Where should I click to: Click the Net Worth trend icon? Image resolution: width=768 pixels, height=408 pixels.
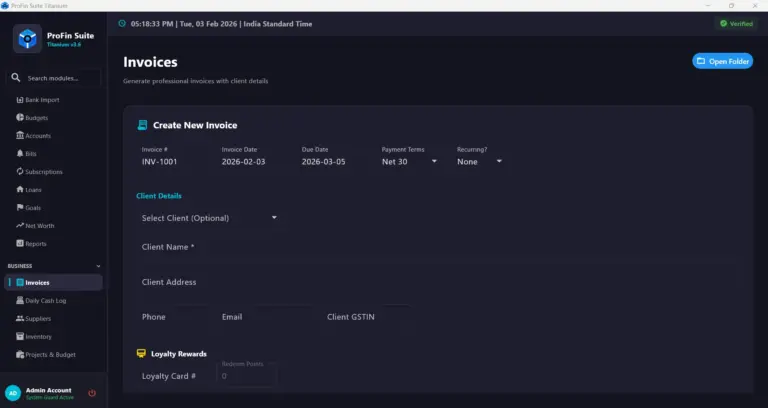pos(20,225)
